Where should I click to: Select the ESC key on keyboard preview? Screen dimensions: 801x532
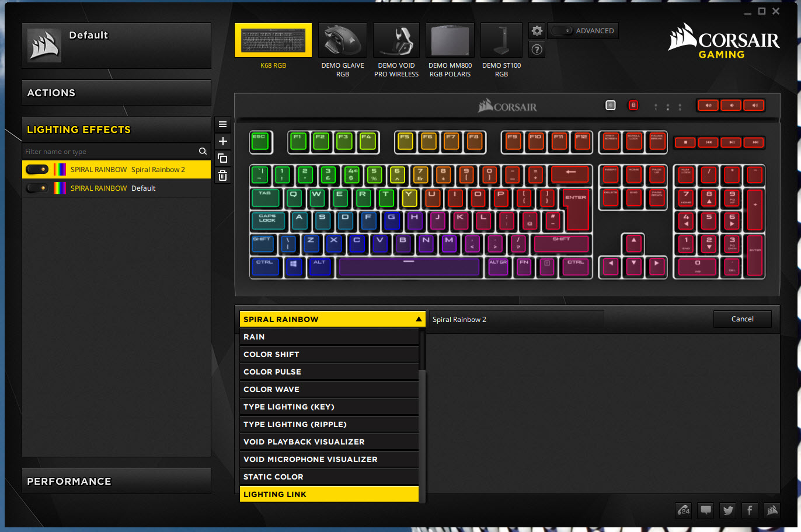260,142
